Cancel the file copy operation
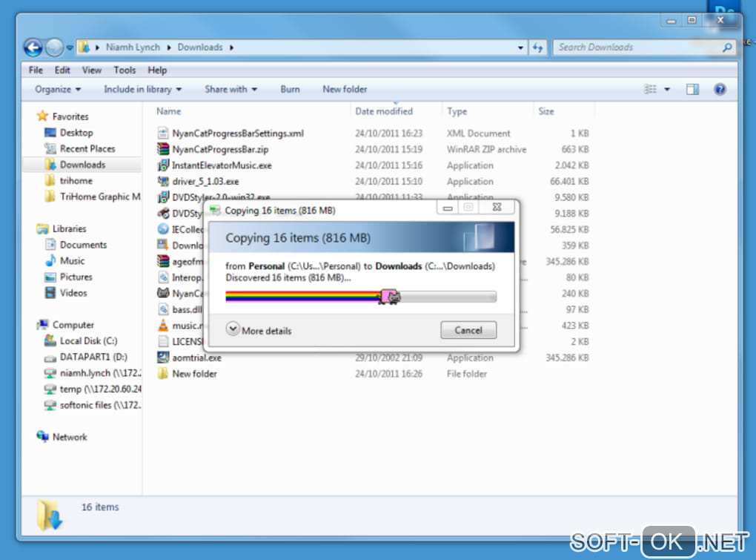The image size is (756, 560). [x=468, y=330]
